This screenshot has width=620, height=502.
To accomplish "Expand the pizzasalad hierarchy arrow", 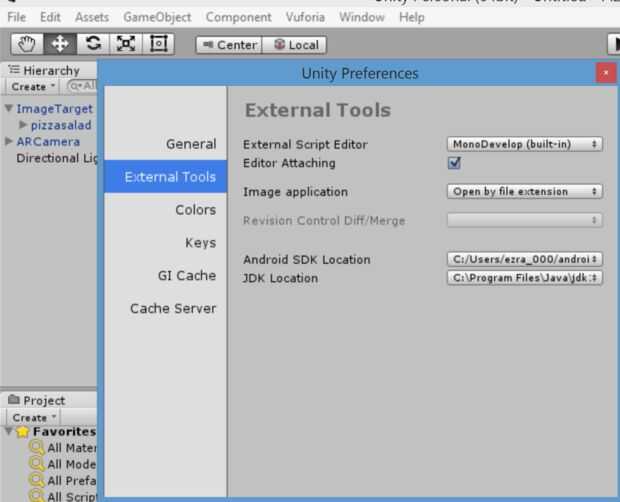I will [23, 125].
